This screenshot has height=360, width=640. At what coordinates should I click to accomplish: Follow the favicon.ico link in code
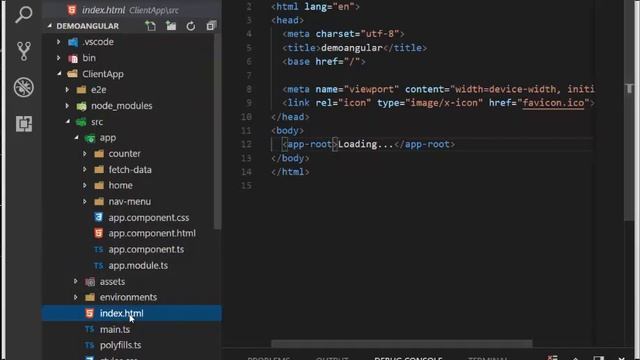553,103
